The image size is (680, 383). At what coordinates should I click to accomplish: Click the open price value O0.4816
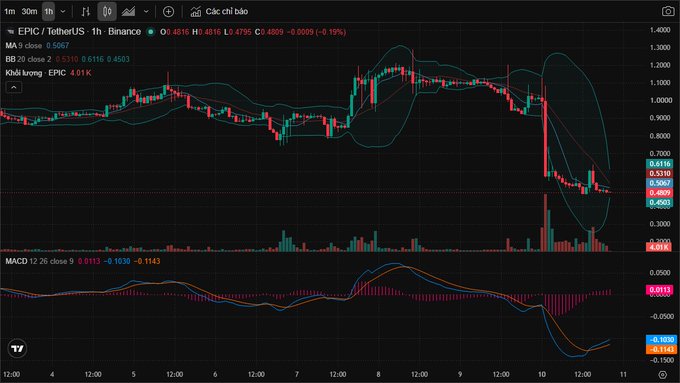pos(174,32)
